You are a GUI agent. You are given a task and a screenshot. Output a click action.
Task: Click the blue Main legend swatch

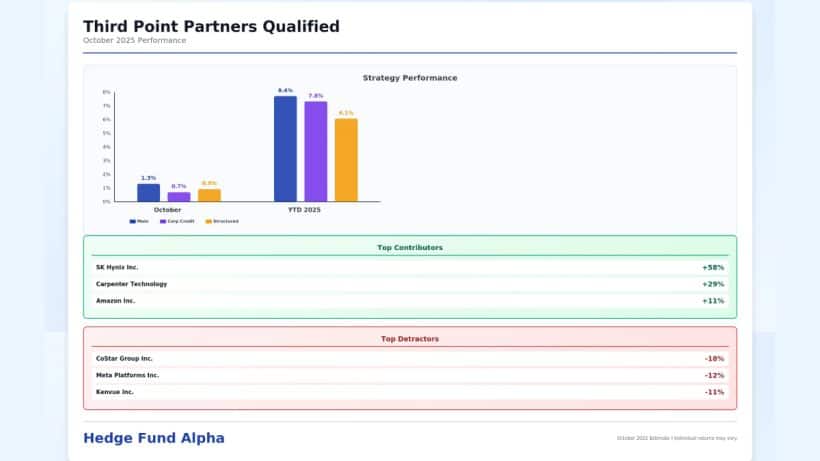tap(133, 222)
